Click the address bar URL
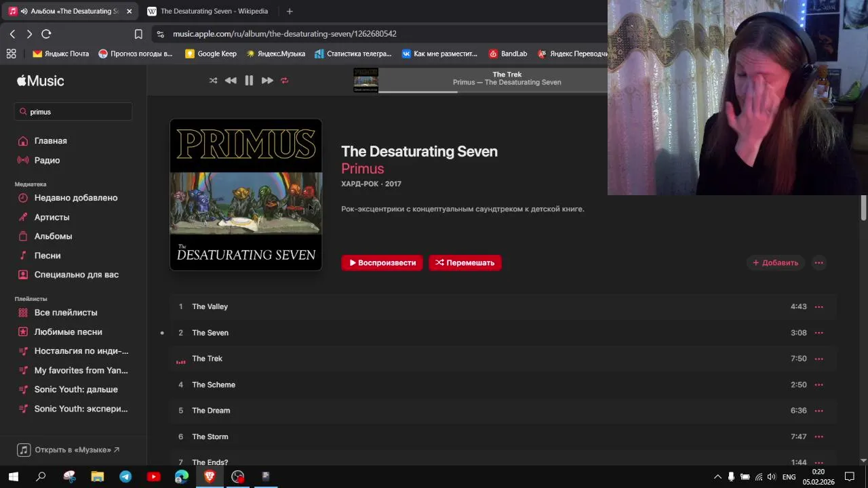Viewport: 868px width, 488px height. pyautogui.click(x=285, y=34)
